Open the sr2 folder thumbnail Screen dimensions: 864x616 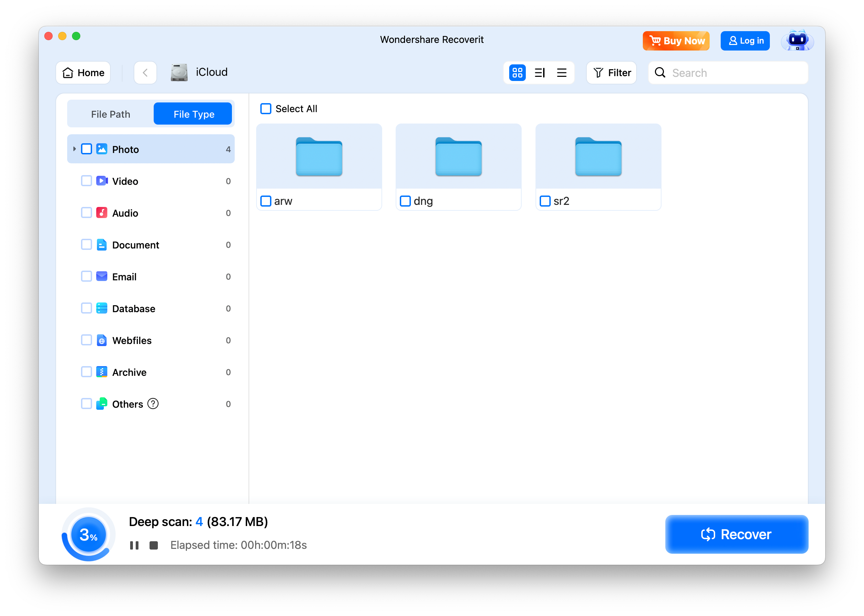pos(598,156)
